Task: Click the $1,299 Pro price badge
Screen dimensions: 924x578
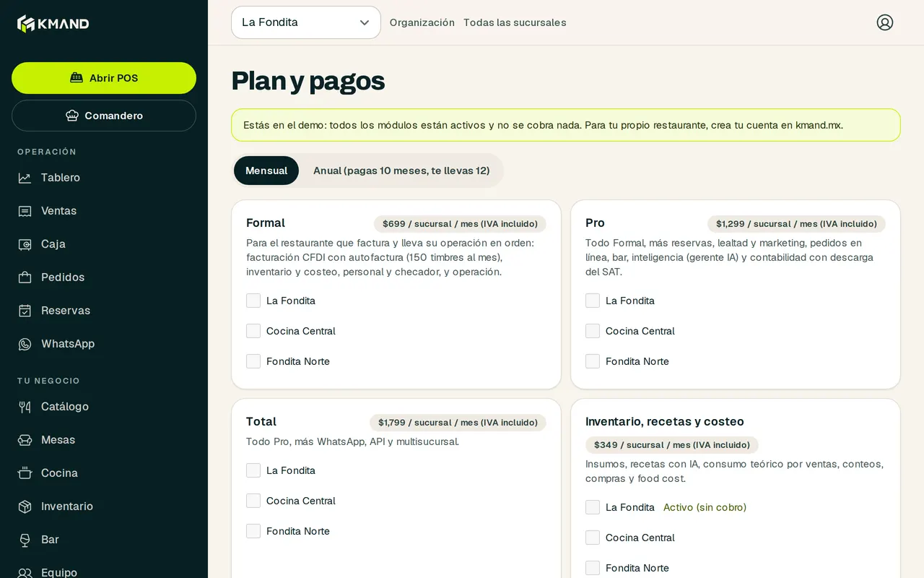Action: point(796,224)
